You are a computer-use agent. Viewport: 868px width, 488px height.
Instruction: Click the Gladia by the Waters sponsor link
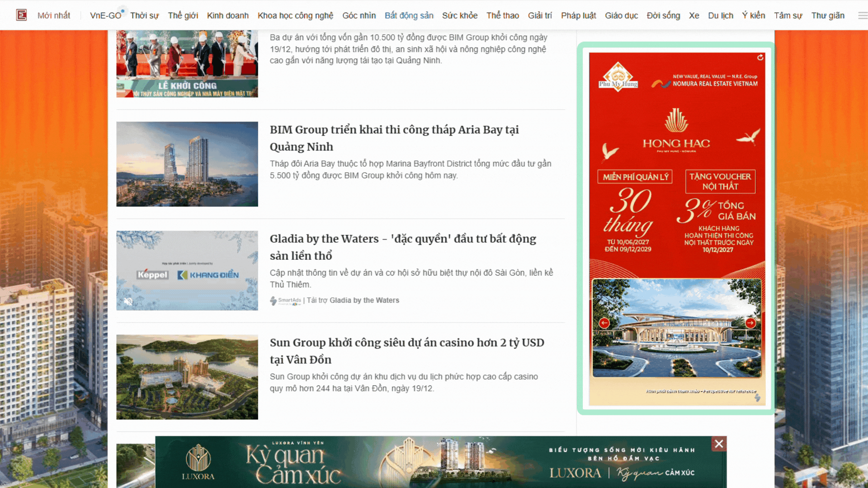pos(364,300)
